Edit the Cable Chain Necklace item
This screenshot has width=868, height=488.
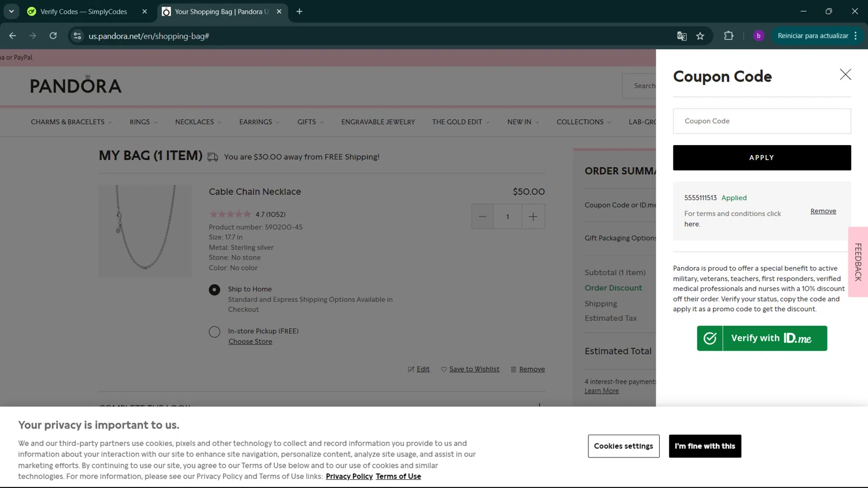[x=418, y=369]
